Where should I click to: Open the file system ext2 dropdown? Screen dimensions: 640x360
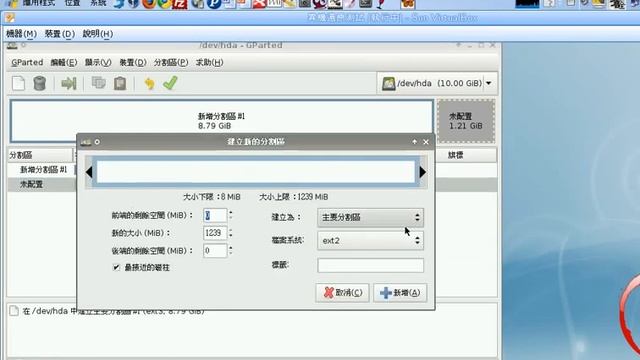point(370,240)
